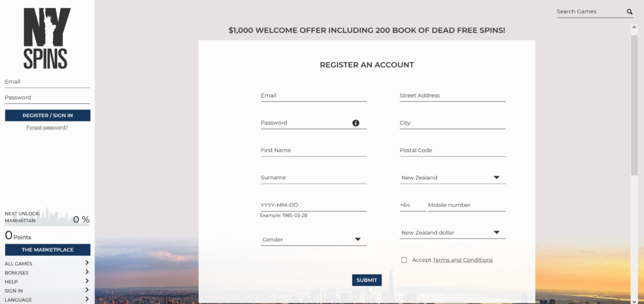This screenshot has height=304, width=644.
Task: Open the Terms and Conditions link
Action: (x=462, y=260)
